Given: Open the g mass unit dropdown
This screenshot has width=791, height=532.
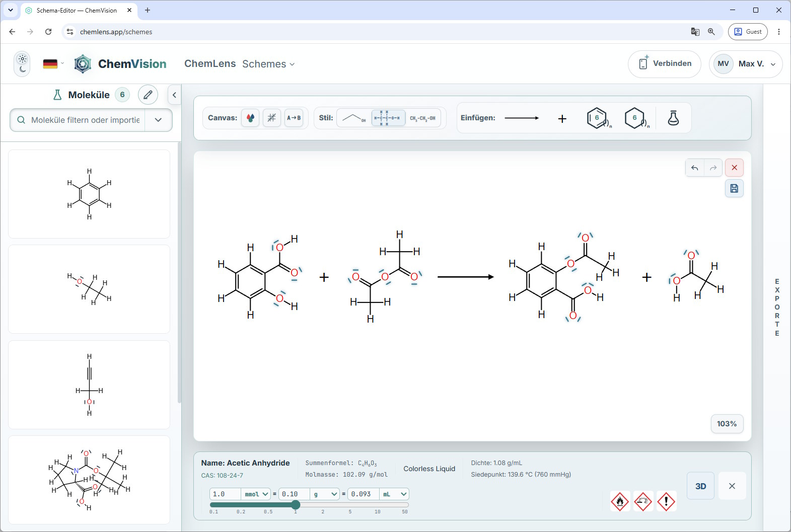Looking at the screenshot, I should click(x=325, y=494).
